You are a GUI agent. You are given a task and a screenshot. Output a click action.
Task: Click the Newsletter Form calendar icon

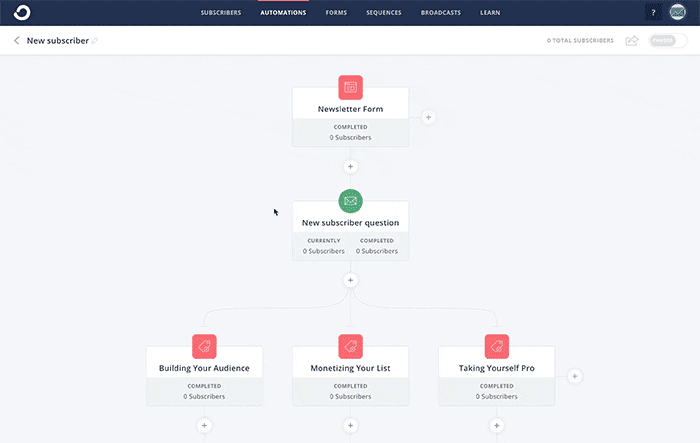[350, 87]
